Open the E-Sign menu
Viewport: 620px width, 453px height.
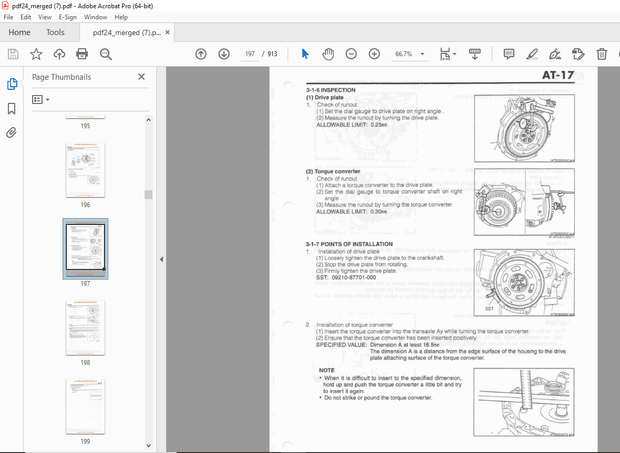pos(68,17)
